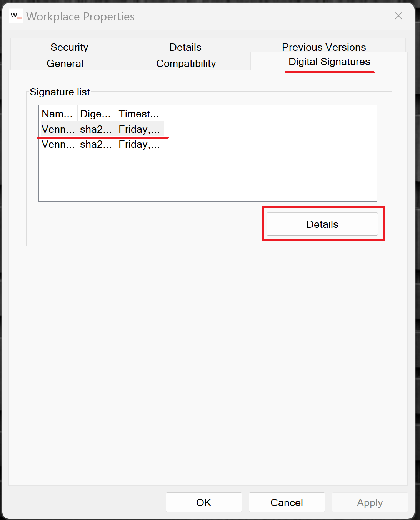Click the Details button for the selected signature
Image resolution: width=420 pixels, height=520 pixels.
tap(322, 224)
